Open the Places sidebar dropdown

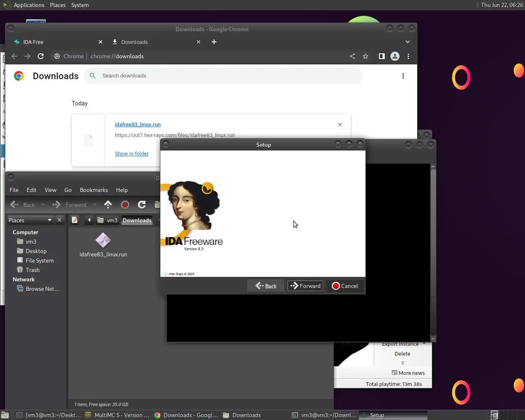30,220
